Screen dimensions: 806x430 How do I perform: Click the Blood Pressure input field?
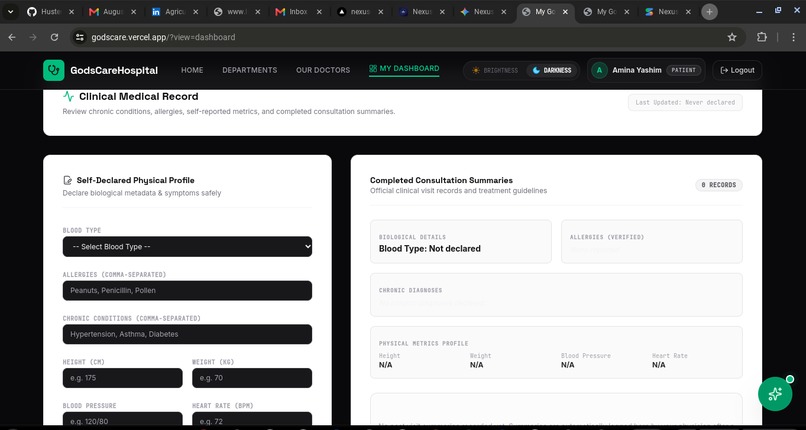coord(122,419)
